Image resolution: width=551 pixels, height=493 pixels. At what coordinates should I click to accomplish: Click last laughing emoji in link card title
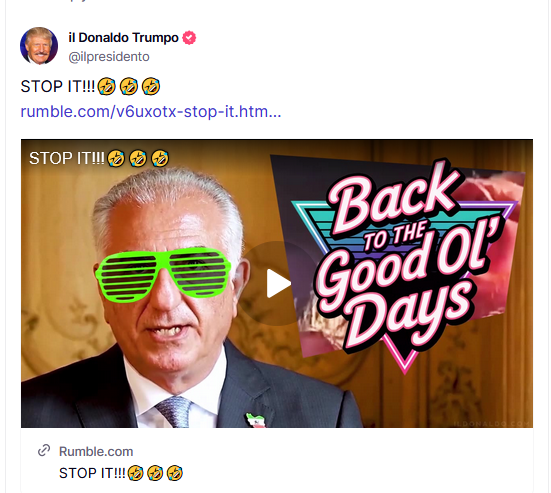point(174,473)
